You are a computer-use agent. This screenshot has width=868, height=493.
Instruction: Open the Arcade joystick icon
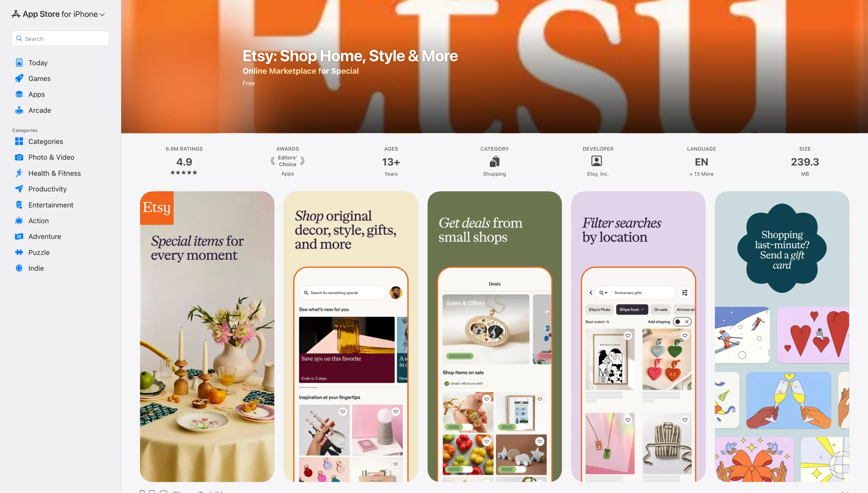pos(19,110)
